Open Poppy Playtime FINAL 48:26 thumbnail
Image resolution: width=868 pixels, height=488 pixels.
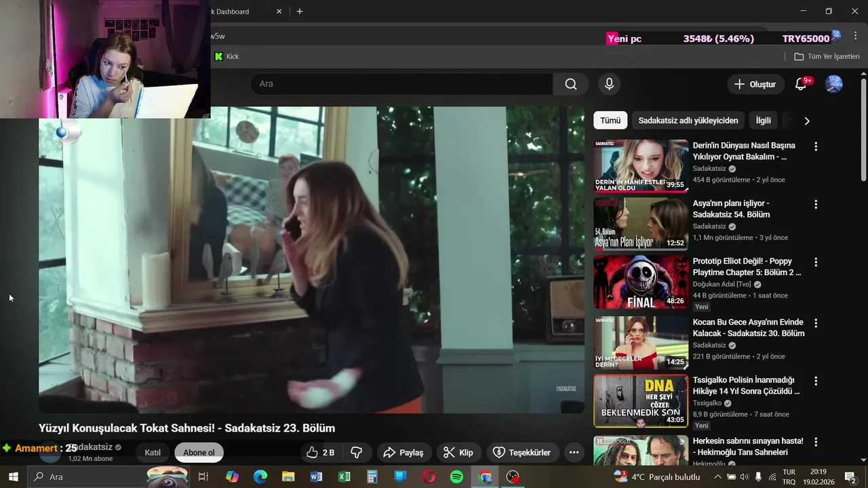tap(641, 282)
